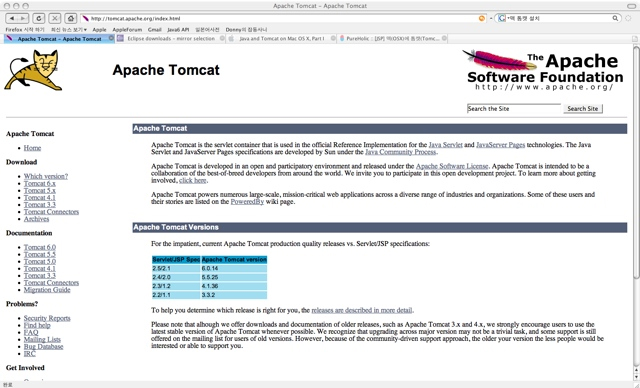
Task: Follow the JavaServer Pages link
Action: (x=500, y=145)
